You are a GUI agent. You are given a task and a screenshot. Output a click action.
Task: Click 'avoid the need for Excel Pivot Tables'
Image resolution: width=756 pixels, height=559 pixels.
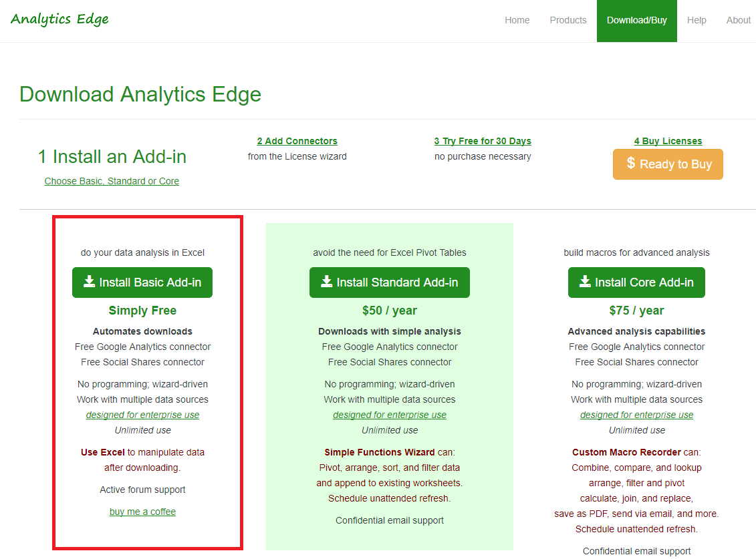(390, 252)
